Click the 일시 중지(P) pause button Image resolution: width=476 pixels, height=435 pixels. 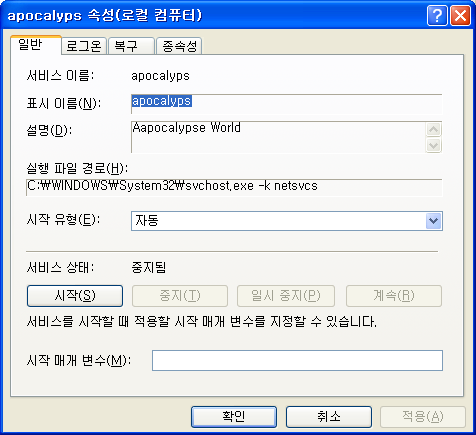point(286,296)
